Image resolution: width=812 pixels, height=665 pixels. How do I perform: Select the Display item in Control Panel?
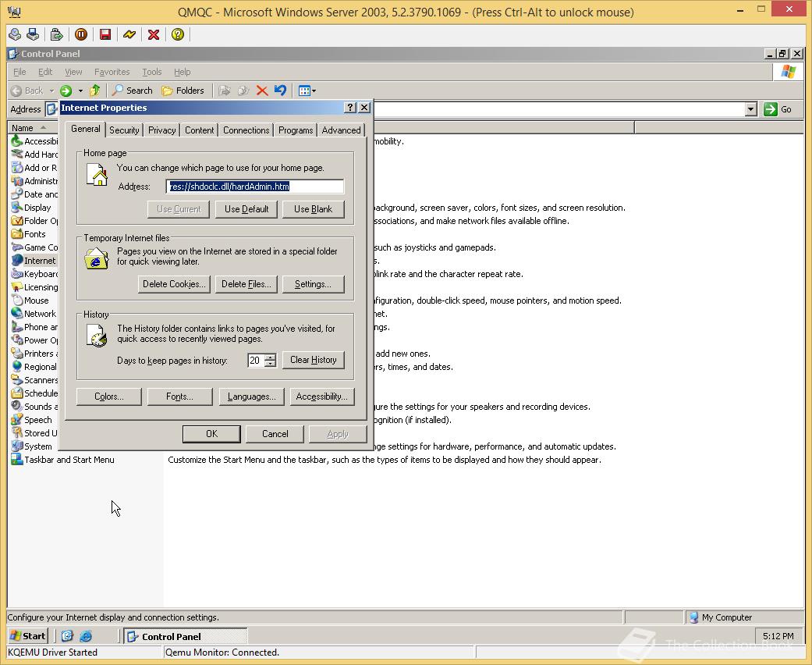tap(31, 208)
